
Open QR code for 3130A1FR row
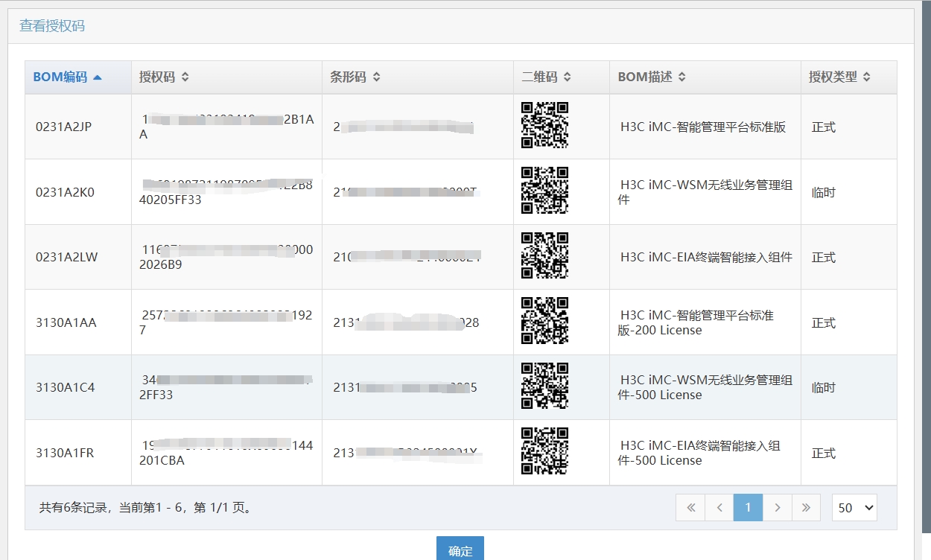(544, 451)
